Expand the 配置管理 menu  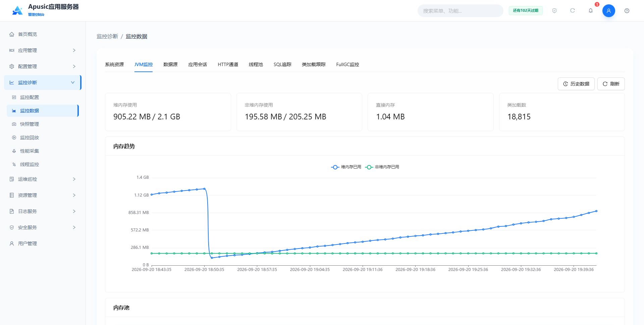[x=43, y=66]
